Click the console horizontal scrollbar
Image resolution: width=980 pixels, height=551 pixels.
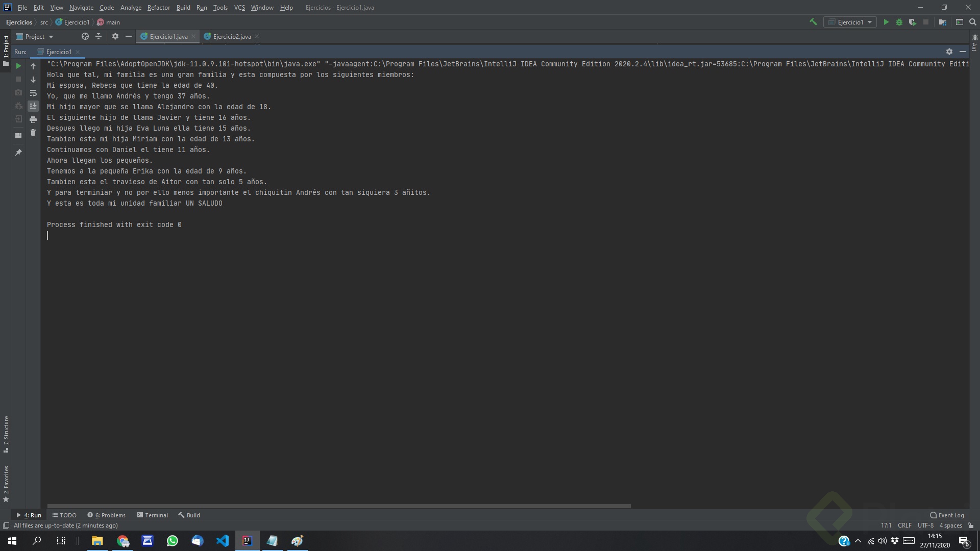(339, 506)
